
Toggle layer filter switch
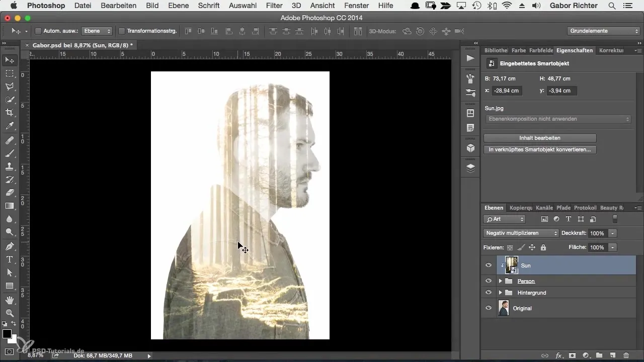coord(614,219)
